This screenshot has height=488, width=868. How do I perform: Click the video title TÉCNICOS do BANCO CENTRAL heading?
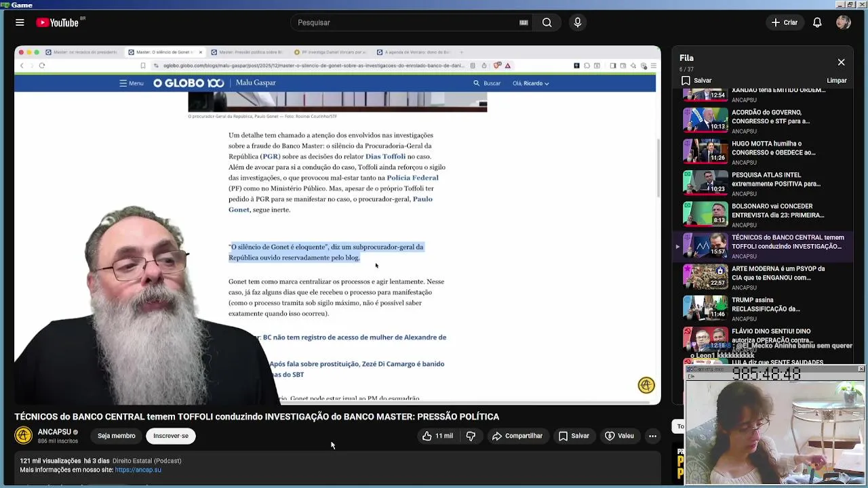(257, 417)
